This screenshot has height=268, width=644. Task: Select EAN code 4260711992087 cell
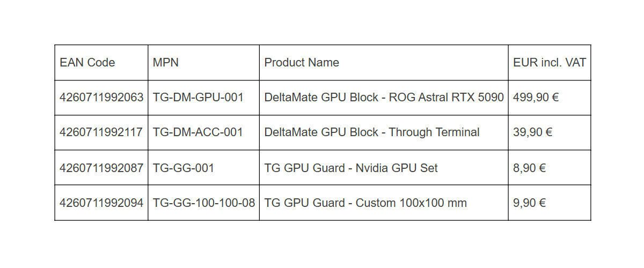pos(101,168)
